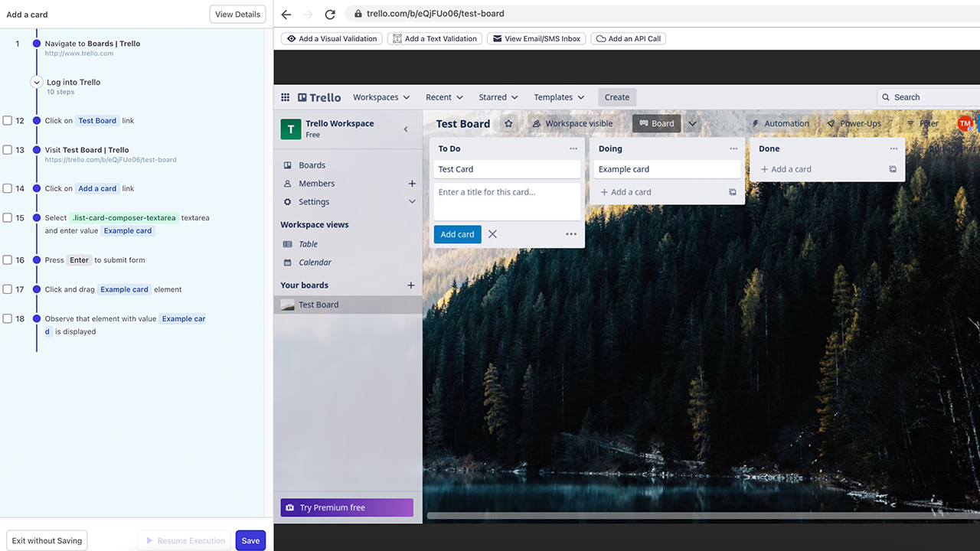Open Members in the sidebar

click(316, 184)
